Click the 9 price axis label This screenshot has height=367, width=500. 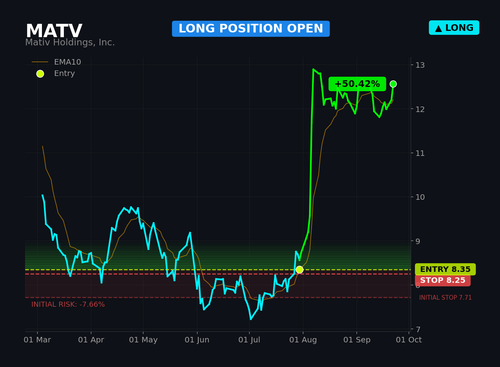(x=418, y=241)
